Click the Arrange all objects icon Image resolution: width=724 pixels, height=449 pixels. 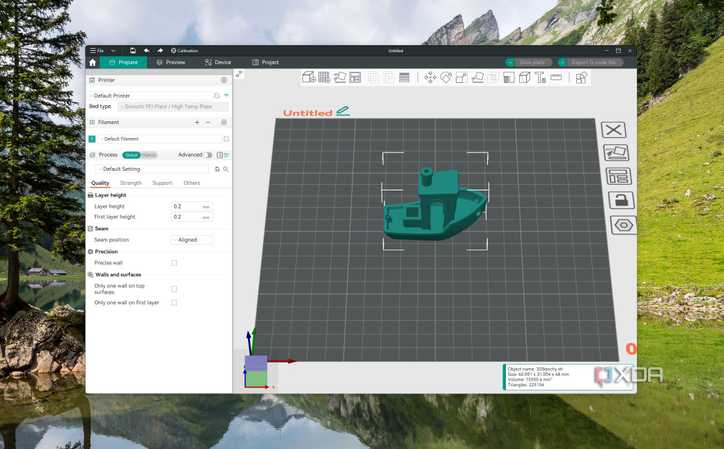click(355, 77)
